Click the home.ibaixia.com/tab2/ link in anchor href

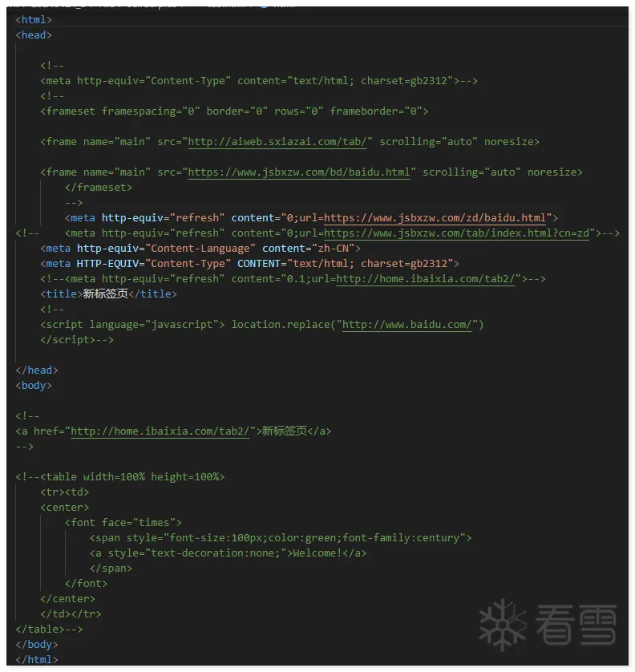(160, 431)
